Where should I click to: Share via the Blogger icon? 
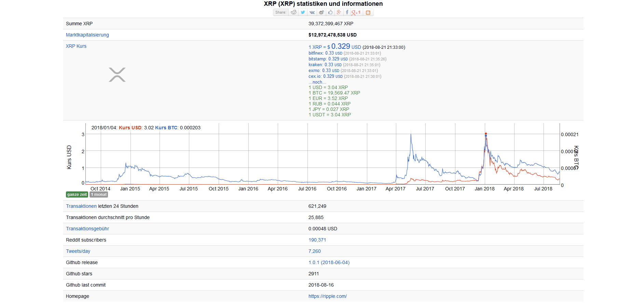[x=368, y=12]
